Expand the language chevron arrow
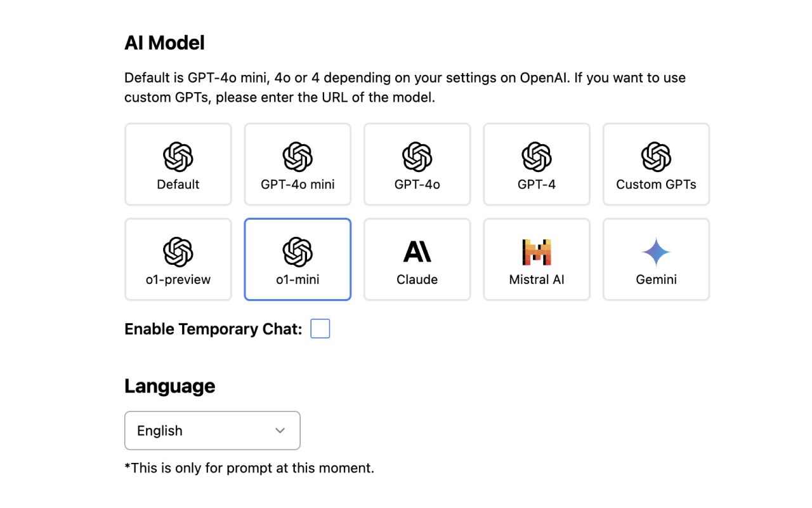Viewport: 812px width, 508px height. [280, 431]
